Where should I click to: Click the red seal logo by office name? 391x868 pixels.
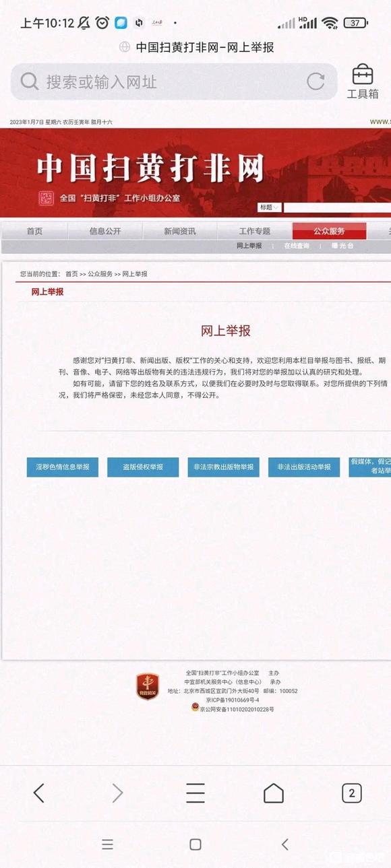pyautogui.click(x=46, y=198)
